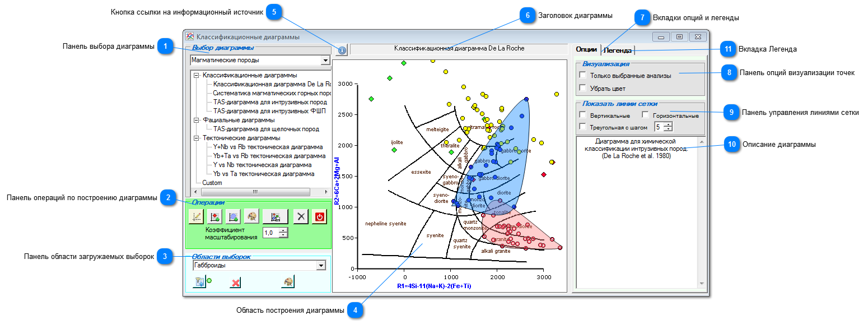Image resolution: width=868 pixels, height=324 pixels.
Task: Enable Вертикальные grid lines checkbox
Action: 583,115
